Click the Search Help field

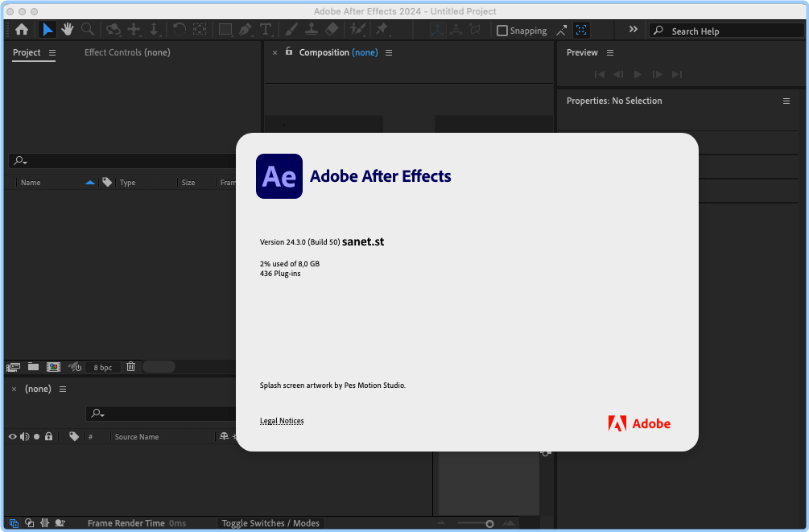(726, 31)
